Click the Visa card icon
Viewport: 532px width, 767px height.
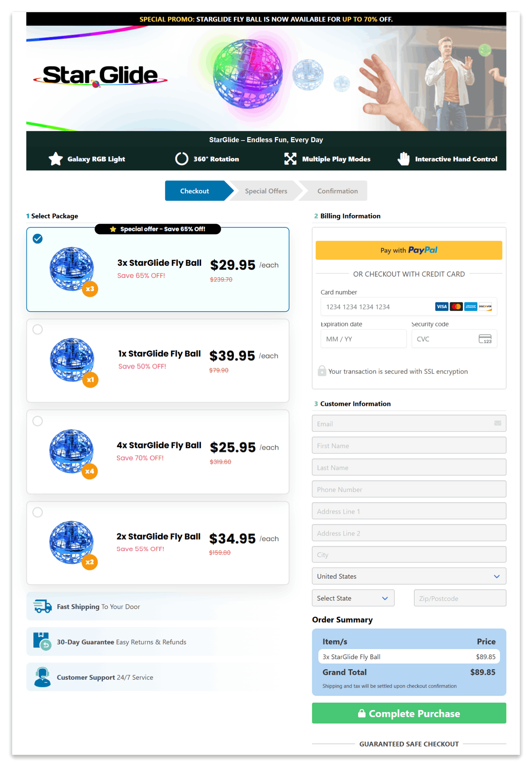click(x=442, y=306)
